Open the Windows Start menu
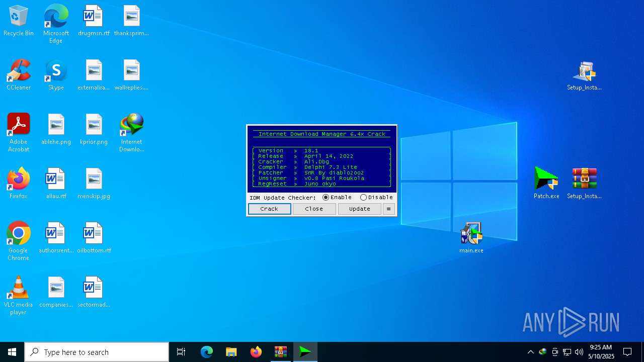This screenshot has width=644, height=362. (12, 352)
